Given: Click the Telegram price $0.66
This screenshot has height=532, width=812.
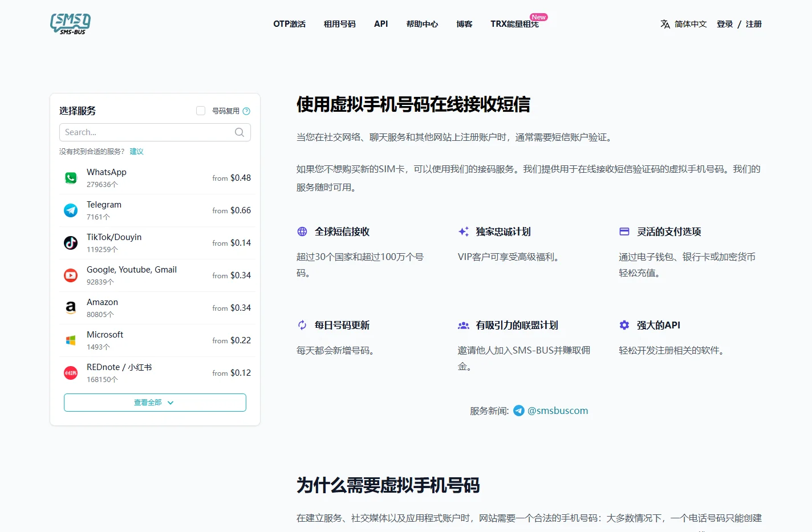Looking at the screenshot, I should (241, 210).
